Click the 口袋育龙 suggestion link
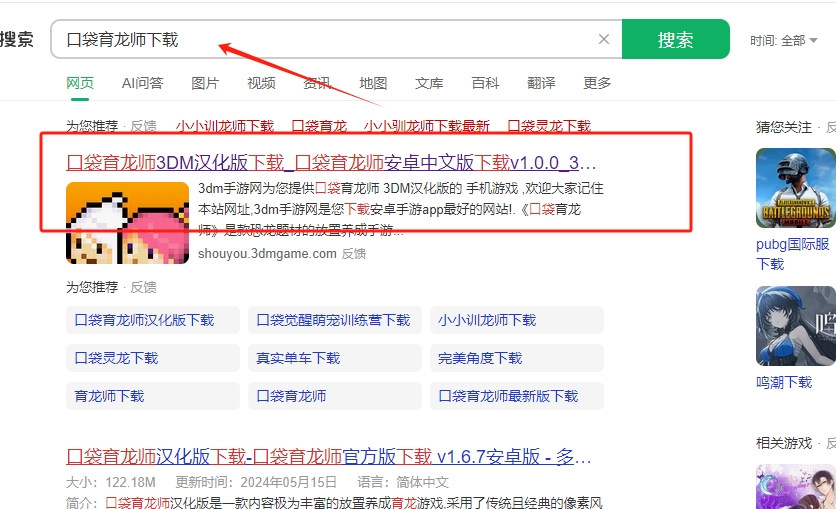This screenshot has height=509, width=836. [319, 126]
